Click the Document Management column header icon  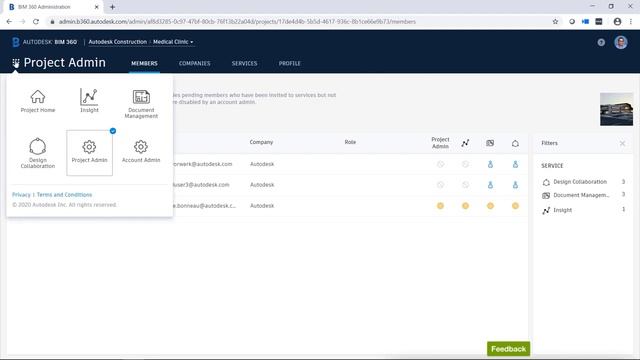point(490,143)
